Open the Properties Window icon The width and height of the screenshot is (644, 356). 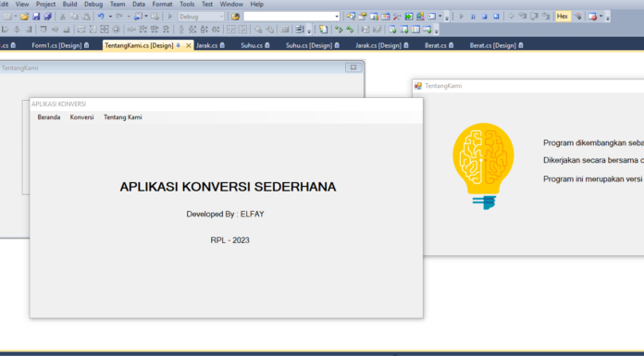(x=363, y=17)
